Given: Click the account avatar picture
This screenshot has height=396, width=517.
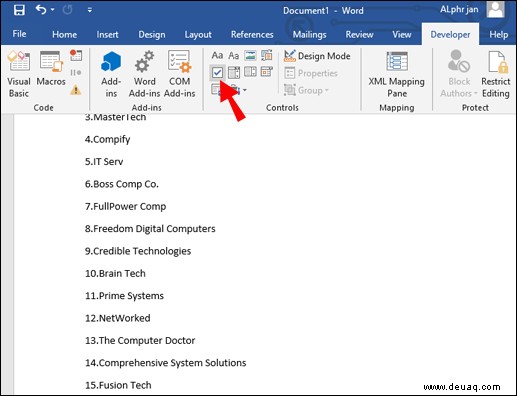Looking at the screenshot, I should (495, 9).
